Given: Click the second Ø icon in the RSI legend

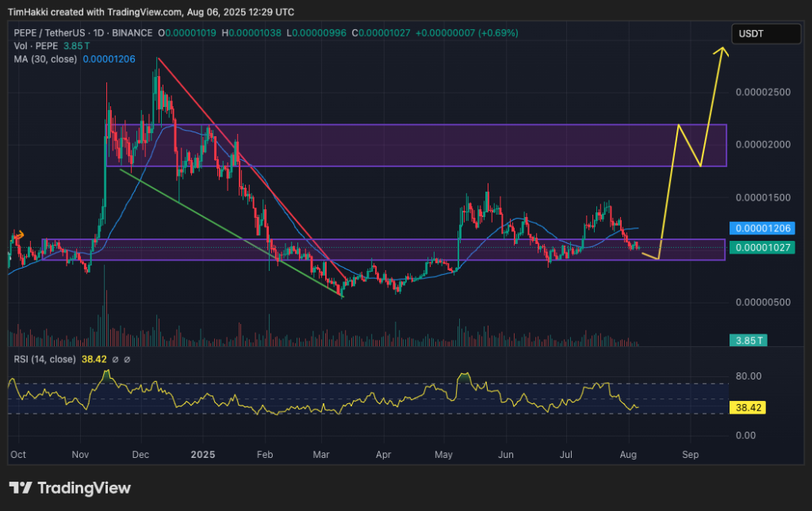Looking at the screenshot, I should [x=127, y=359].
